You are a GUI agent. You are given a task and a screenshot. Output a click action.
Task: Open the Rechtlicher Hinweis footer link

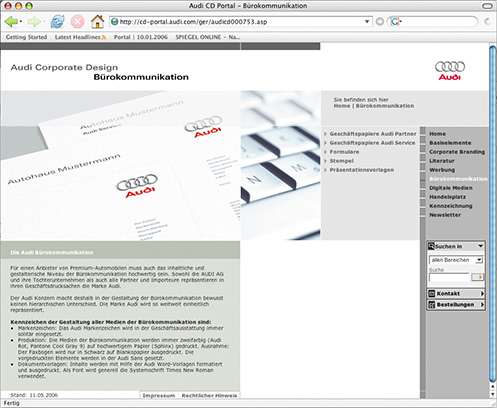[x=209, y=396]
